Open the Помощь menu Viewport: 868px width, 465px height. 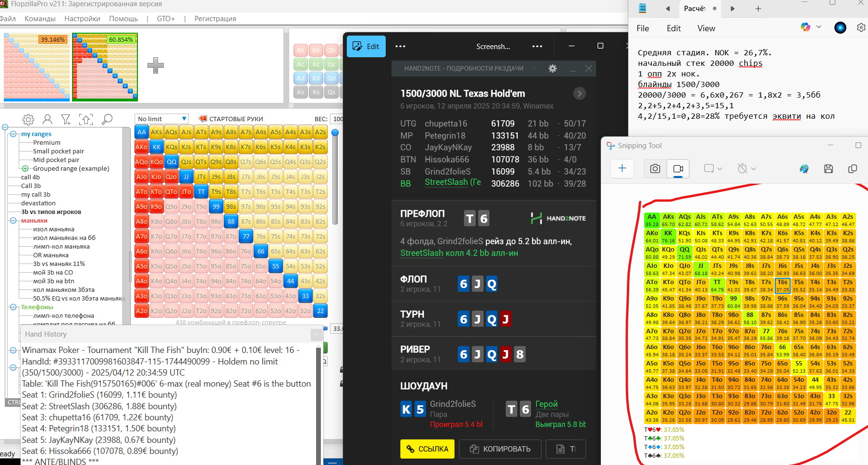pyautogui.click(x=123, y=18)
